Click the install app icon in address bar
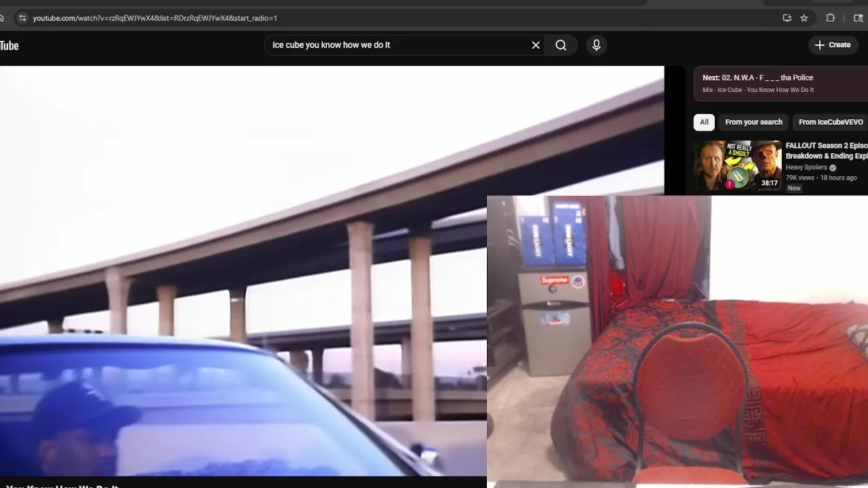The image size is (868, 488). click(x=787, y=18)
